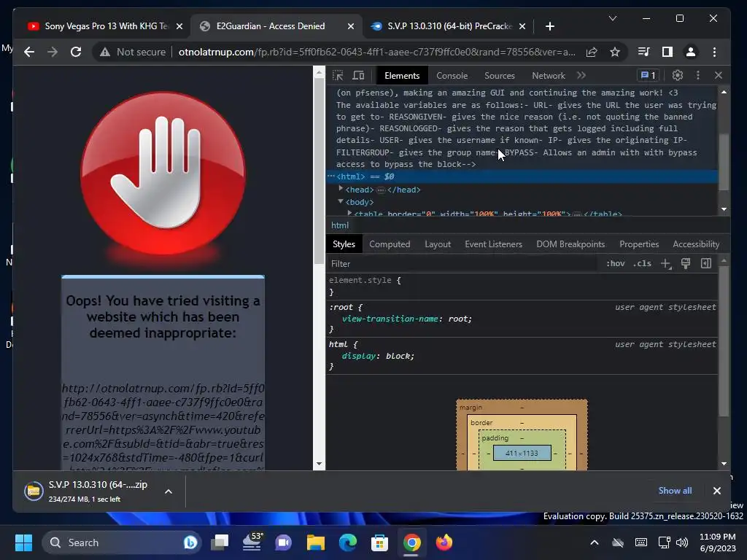Show more DevTools tabs chevron
This screenshot has height=560, width=747.
pyautogui.click(x=581, y=75)
